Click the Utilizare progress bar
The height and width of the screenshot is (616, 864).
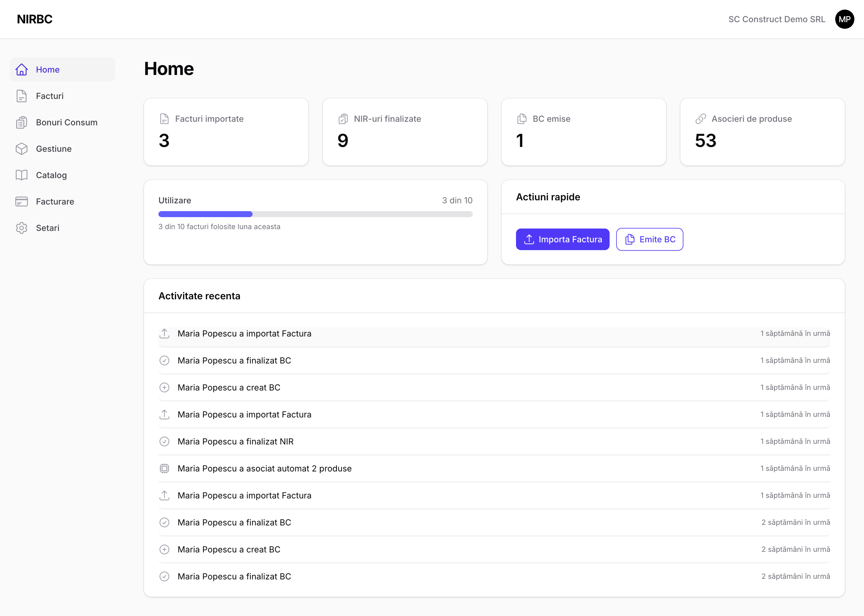pos(315,214)
